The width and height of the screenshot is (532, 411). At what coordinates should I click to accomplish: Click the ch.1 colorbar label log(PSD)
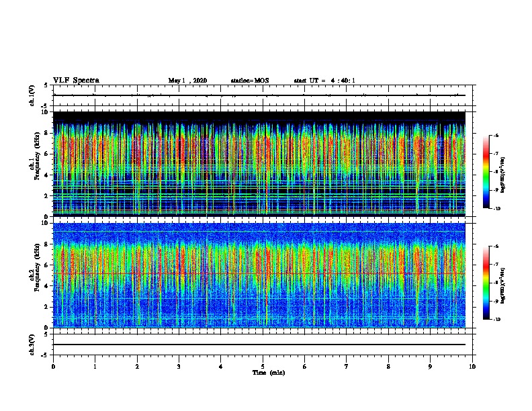[x=503, y=175]
